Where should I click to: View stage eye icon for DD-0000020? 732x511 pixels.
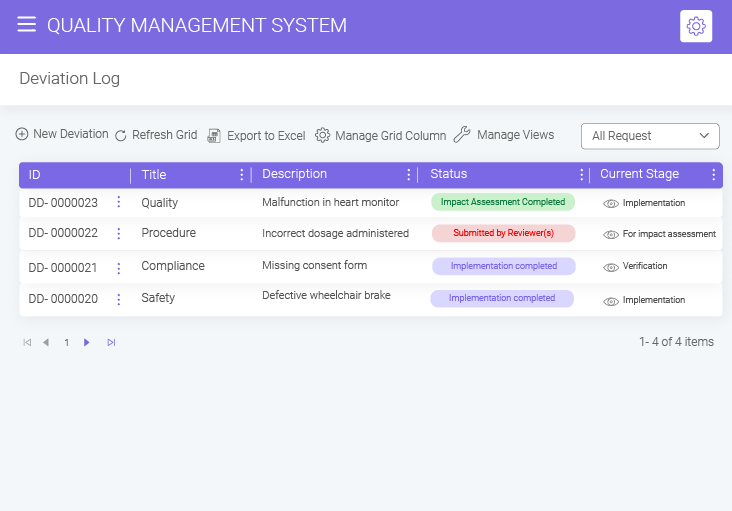[611, 301]
